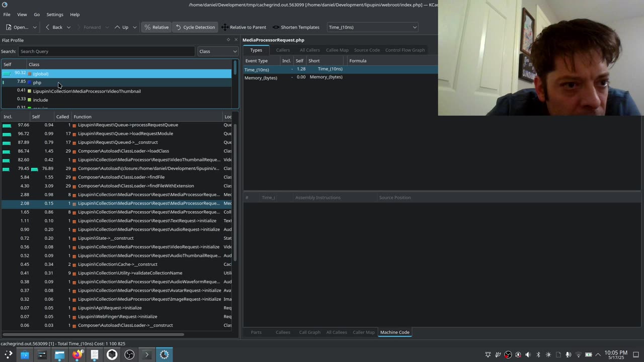Image resolution: width=644 pixels, height=362 pixels.
Task: Select the Queue->processRequestQueue function row
Action: coord(117,125)
